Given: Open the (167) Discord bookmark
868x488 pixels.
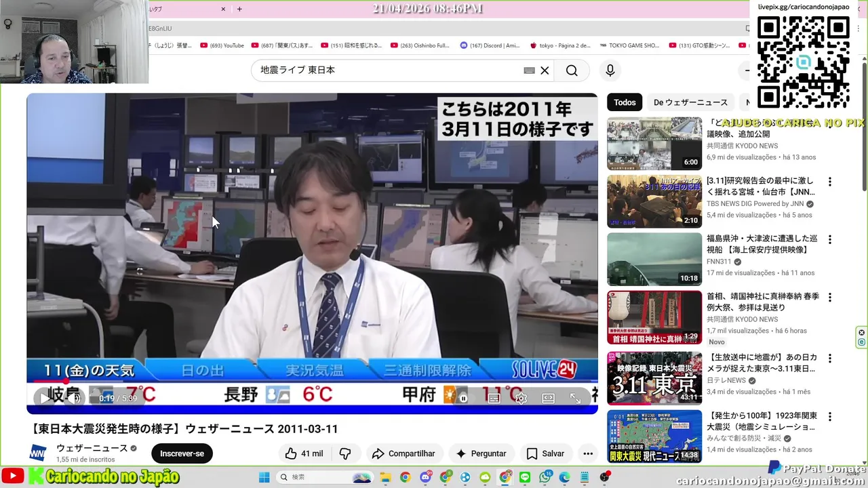Looking at the screenshot, I should 490,45.
